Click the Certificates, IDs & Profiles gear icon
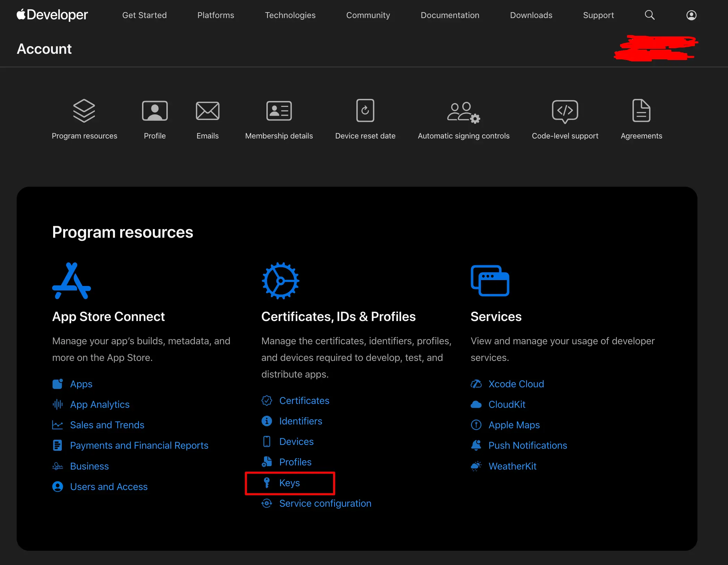The width and height of the screenshot is (728, 565). (280, 280)
